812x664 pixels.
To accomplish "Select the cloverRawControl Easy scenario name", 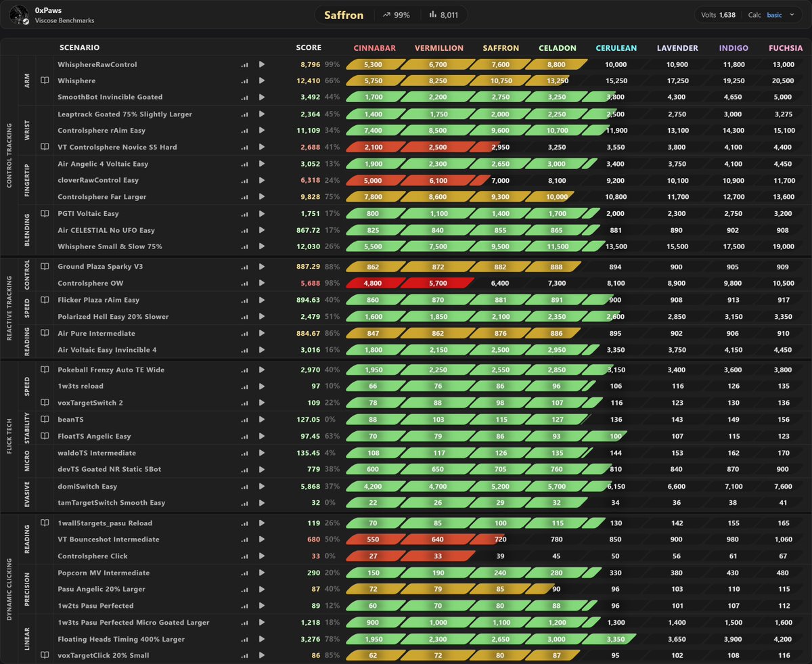I will click(x=98, y=180).
